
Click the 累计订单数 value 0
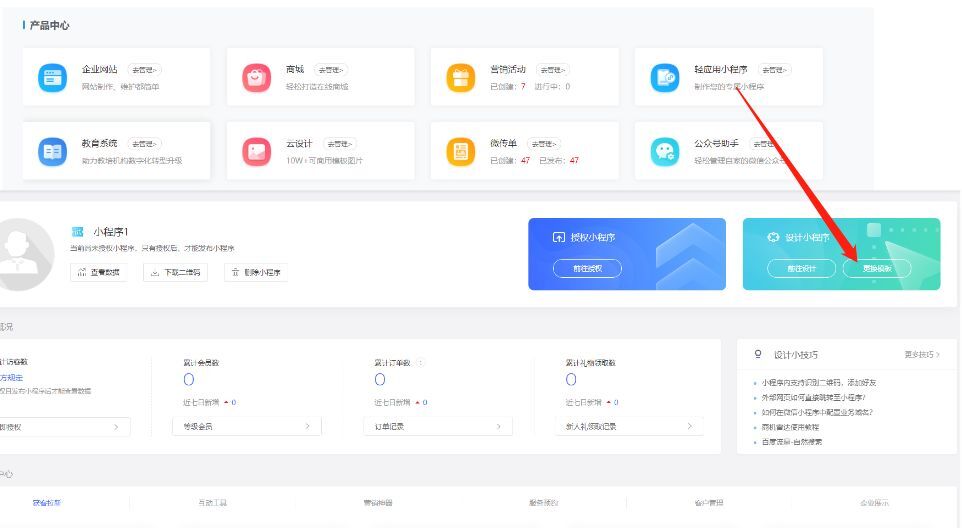pos(380,380)
